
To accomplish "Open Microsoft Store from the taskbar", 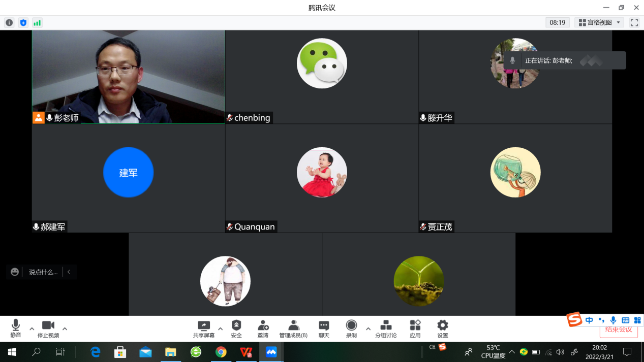I will click(x=120, y=352).
